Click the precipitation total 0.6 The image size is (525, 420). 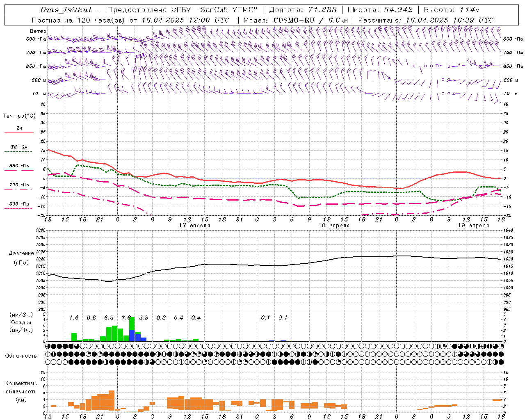[x=91, y=318]
